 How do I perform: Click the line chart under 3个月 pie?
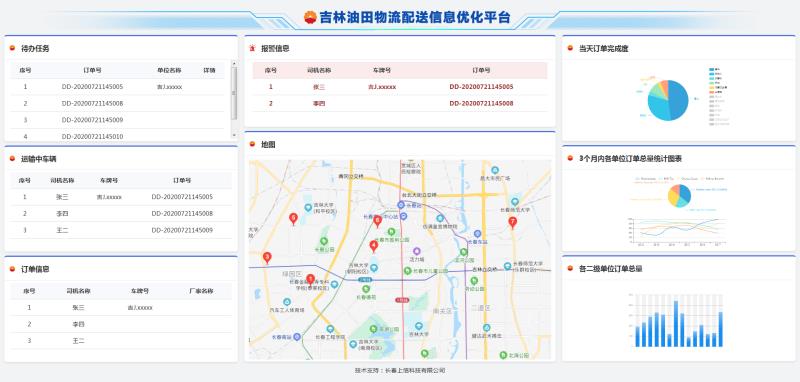click(x=679, y=231)
